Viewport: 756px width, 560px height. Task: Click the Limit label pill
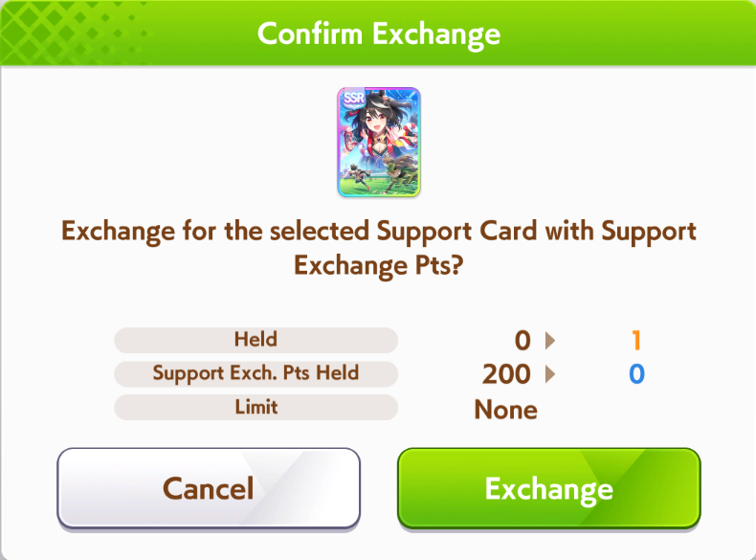(256, 407)
